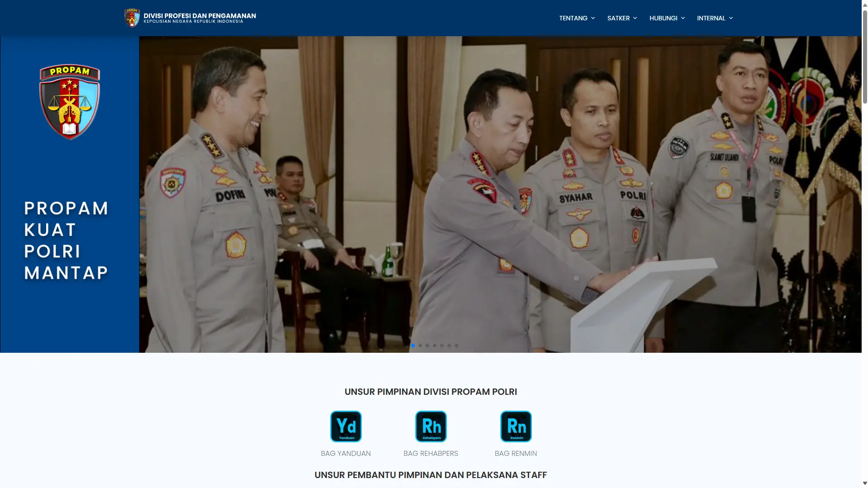This screenshot has width=868, height=488.
Task: Click the PROPAM logo in the header
Action: (x=132, y=17)
